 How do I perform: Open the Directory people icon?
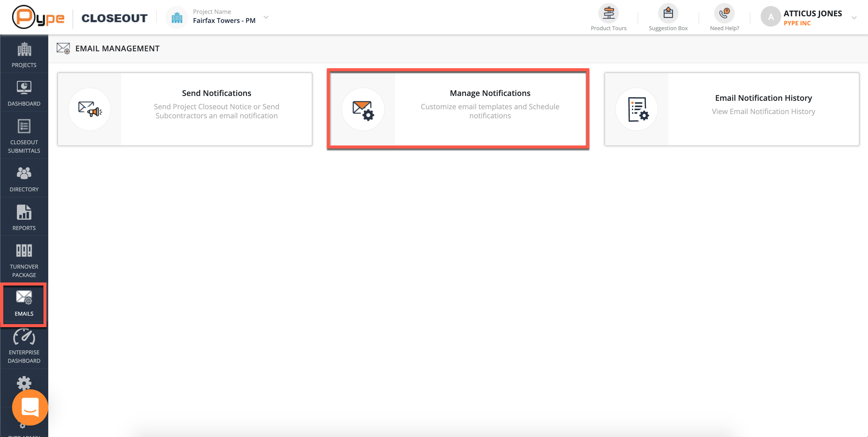point(24,179)
